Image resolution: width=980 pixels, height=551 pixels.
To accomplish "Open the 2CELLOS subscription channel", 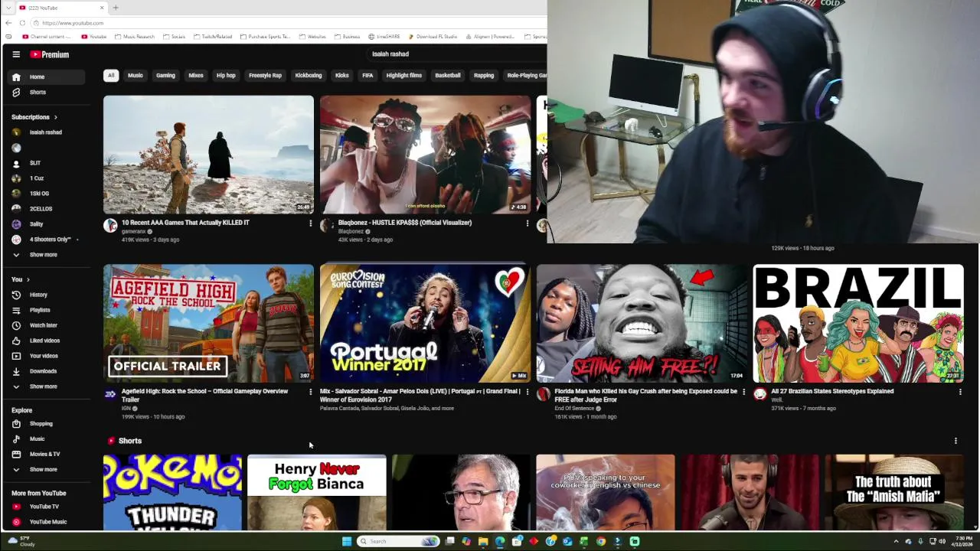I will coord(47,209).
